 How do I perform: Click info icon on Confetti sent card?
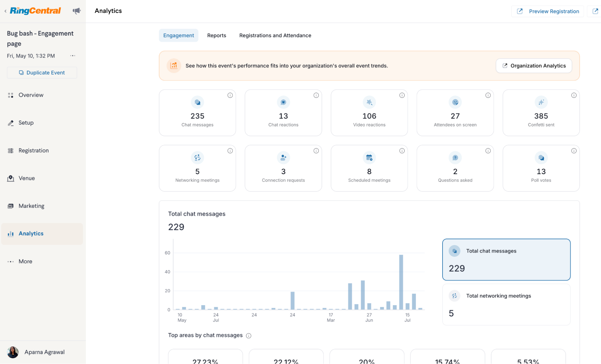(574, 95)
